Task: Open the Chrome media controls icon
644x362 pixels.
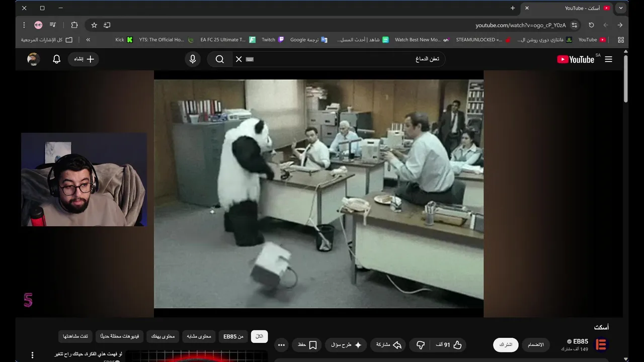Action: pyautogui.click(x=53, y=25)
